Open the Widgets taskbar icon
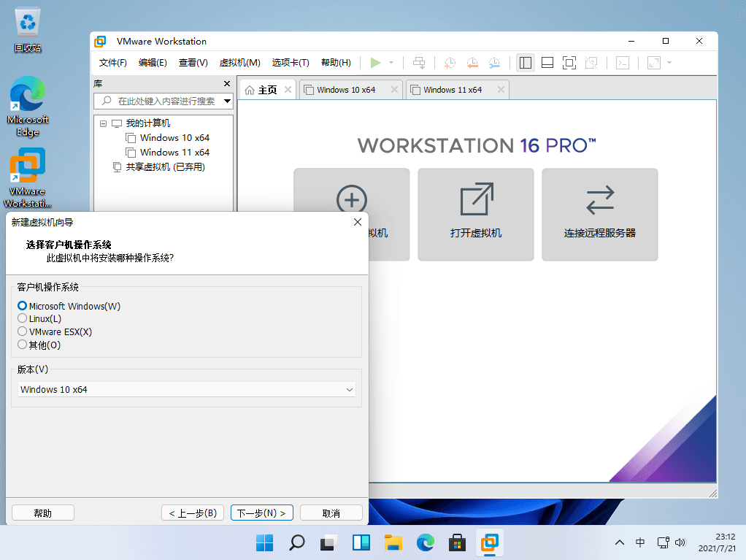 point(361,543)
